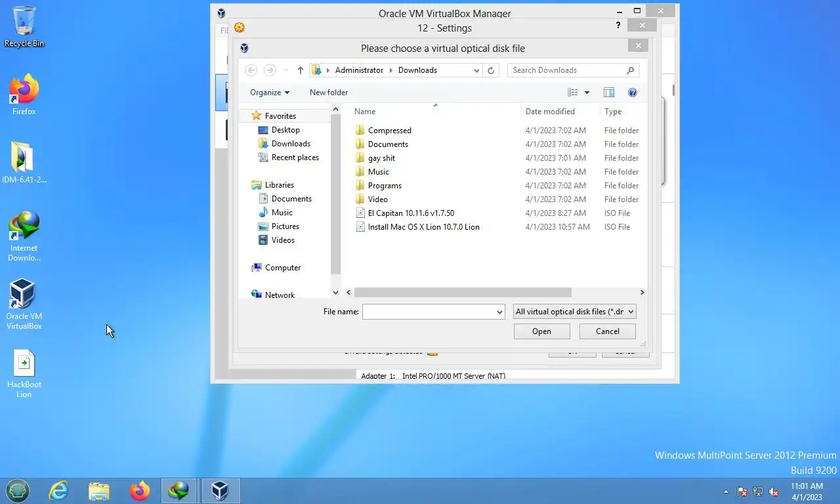Select Music under Libraries
The image size is (840, 504).
click(282, 213)
